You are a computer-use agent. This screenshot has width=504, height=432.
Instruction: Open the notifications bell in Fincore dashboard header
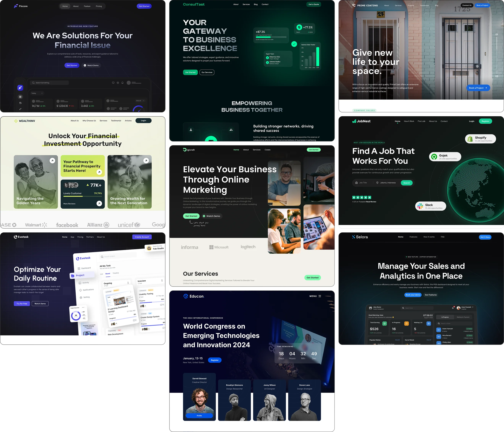pos(123,83)
